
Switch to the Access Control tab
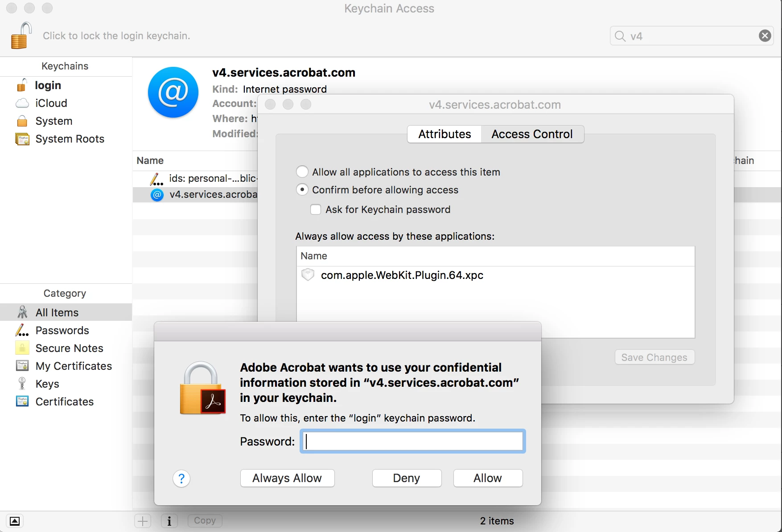(532, 134)
